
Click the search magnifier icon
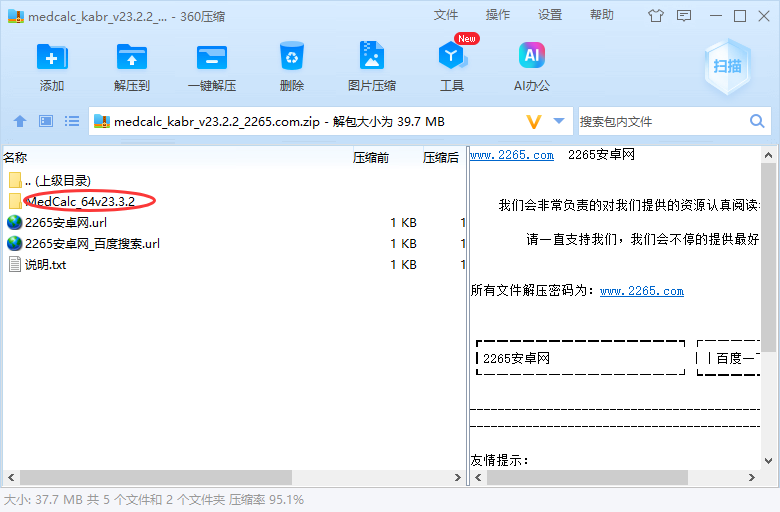click(x=757, y=121)
